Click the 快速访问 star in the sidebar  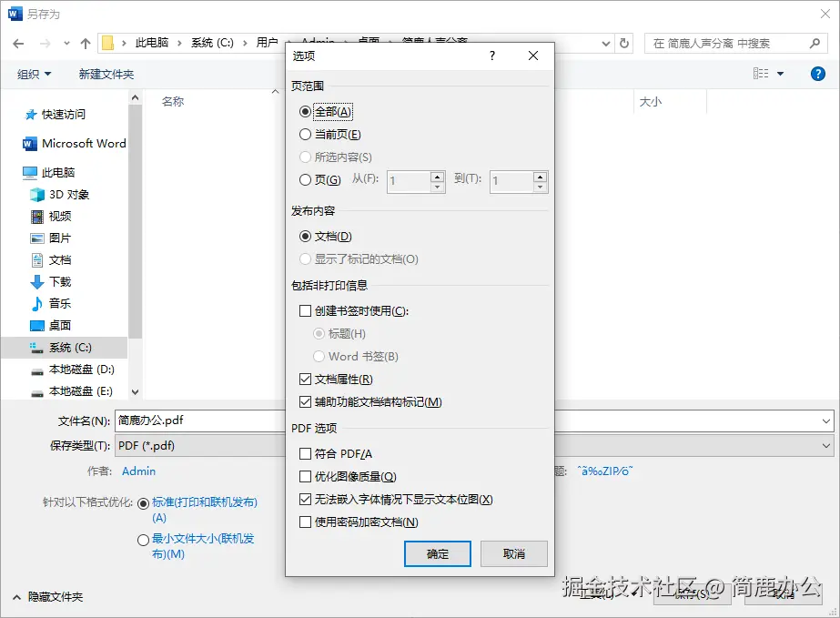coord(60,114)
